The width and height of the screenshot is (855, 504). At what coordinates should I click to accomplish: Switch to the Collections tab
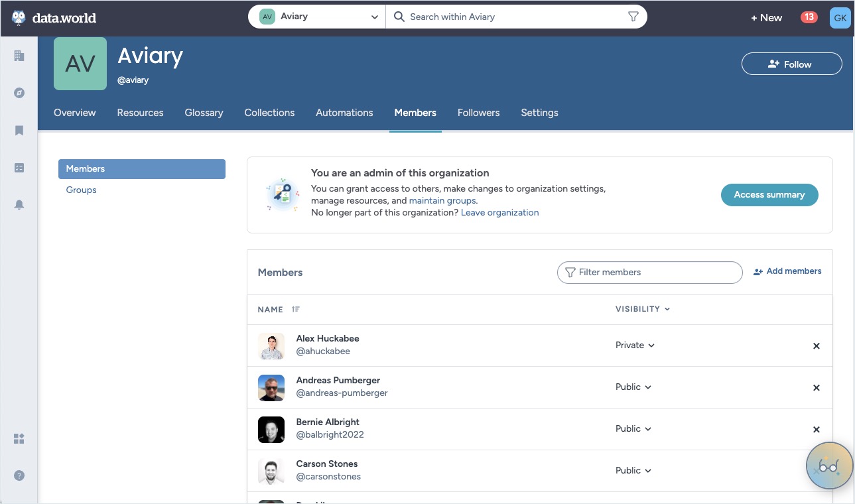(269, 113)
